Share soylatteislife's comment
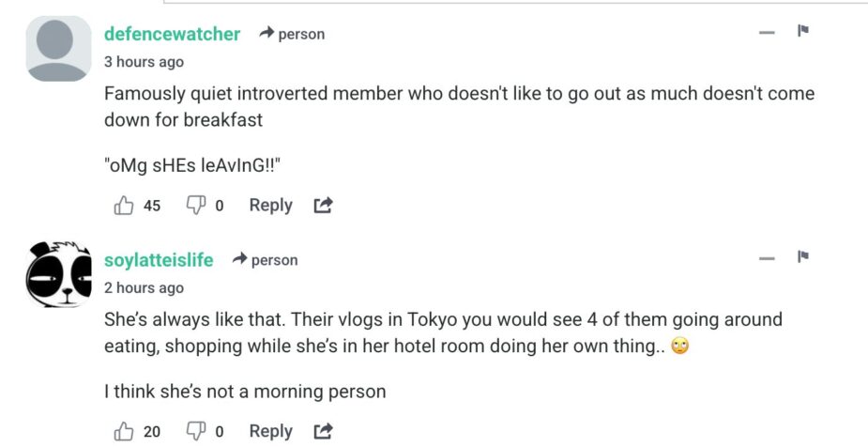868x447 pixels. pyautogui.click(x=323, y=432)
